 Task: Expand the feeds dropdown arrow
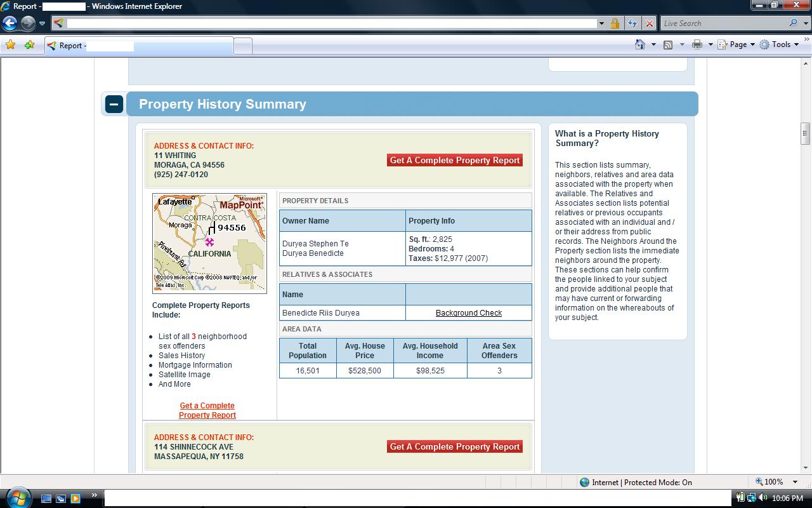pyautogui.click(x=682, y=44)
